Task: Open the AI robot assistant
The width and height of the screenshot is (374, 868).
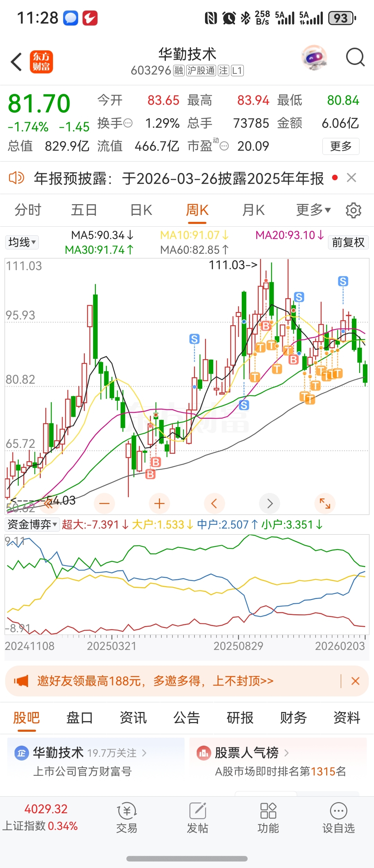Action: 314,57
